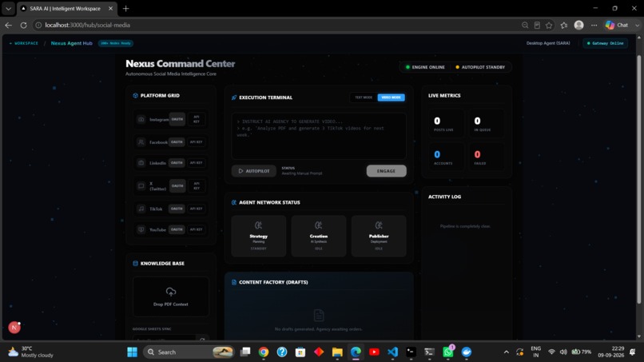The width and height of the screenshot is (644, 362).
Task: Click OAuth for YouTube
Action: [177, 229]
